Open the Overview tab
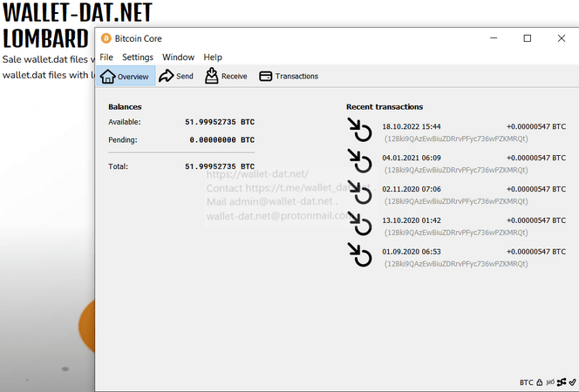The height and width of the screenshot is (392, 579). 126,76
